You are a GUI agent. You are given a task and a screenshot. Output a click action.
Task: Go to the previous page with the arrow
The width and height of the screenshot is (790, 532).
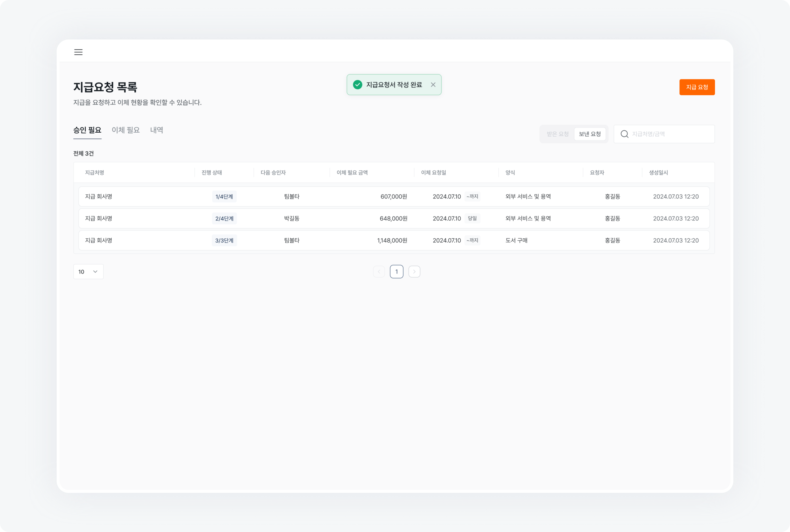coord(379,271)
